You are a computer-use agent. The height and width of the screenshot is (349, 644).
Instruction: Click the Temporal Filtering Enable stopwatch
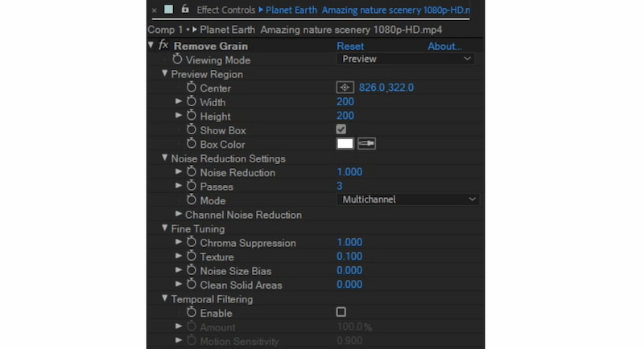click(191, 312)
